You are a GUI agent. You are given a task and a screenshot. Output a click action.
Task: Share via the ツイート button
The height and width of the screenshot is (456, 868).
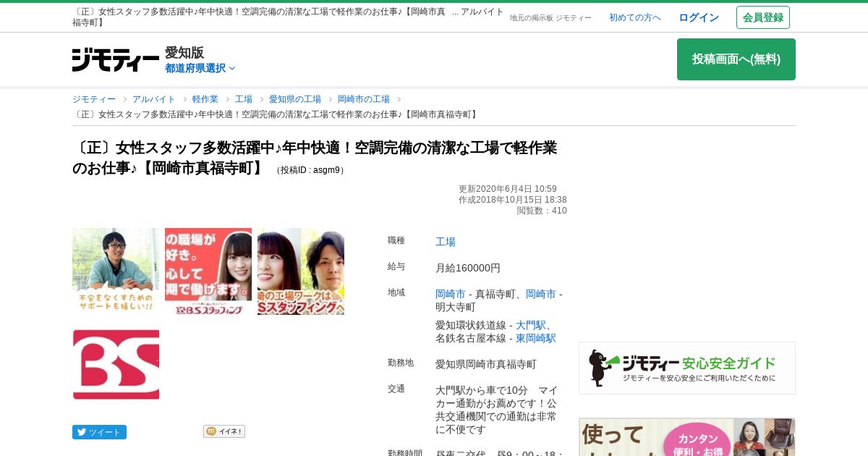[x=99, y=432]
